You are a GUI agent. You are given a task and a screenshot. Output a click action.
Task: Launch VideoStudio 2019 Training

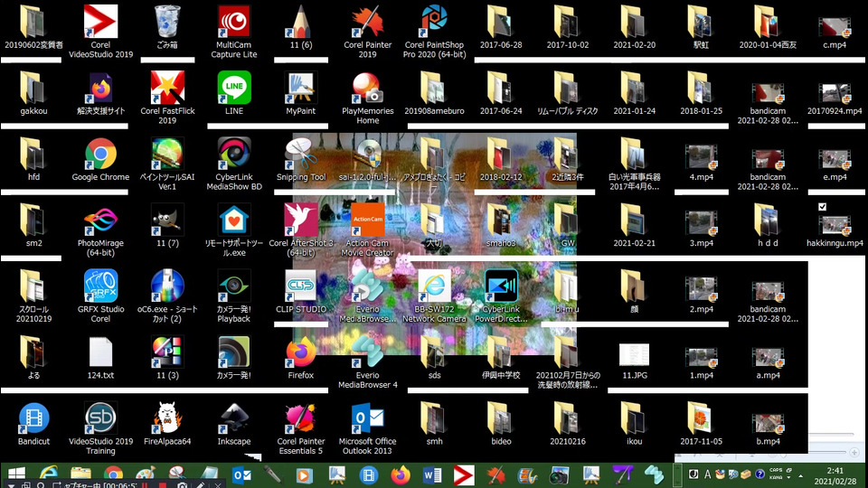click(x=100, y=427)
